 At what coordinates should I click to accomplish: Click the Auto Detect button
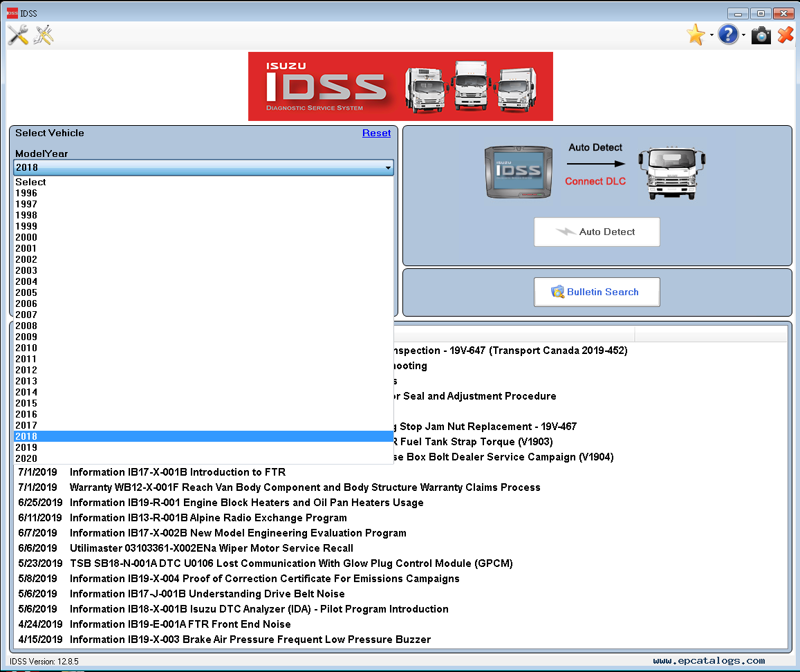point(597,232)
